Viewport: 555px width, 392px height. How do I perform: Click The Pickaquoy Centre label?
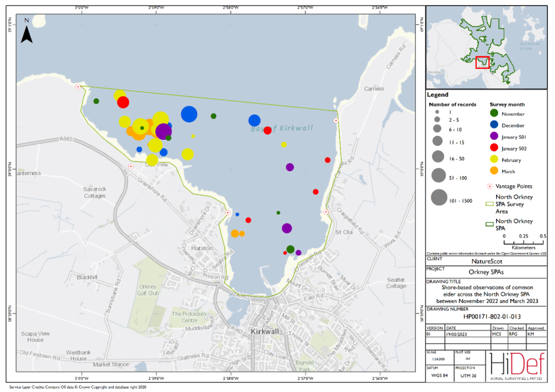click(x=189, y=317)
